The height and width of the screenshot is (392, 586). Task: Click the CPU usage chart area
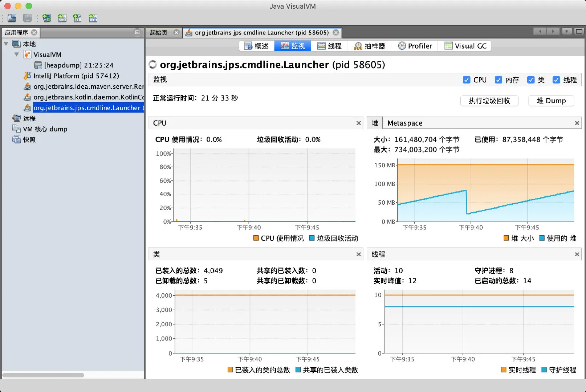click(264, 185)
